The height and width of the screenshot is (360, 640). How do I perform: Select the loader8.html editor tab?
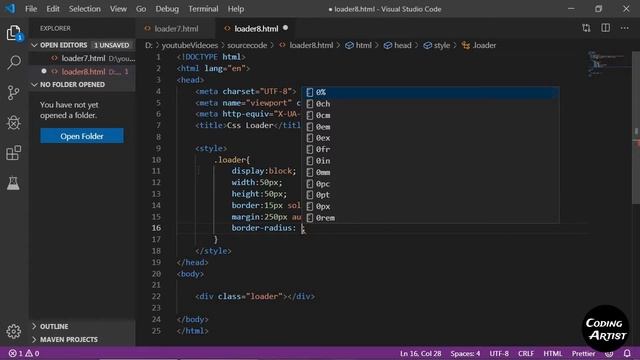256,29
